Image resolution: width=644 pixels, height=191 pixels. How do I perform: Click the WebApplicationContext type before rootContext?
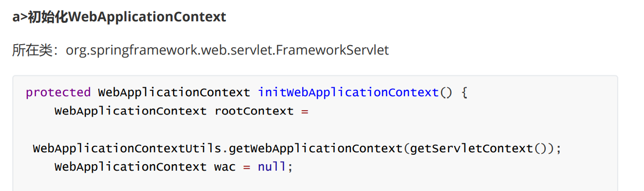[x=130, y=111]
